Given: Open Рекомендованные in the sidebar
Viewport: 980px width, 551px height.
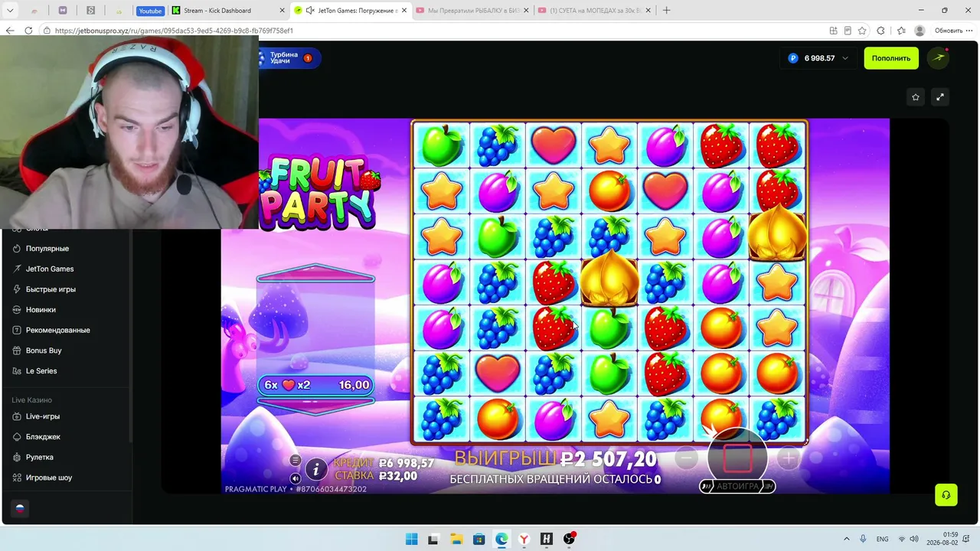Looking at the screenshot, I should [x=57, y=330].
